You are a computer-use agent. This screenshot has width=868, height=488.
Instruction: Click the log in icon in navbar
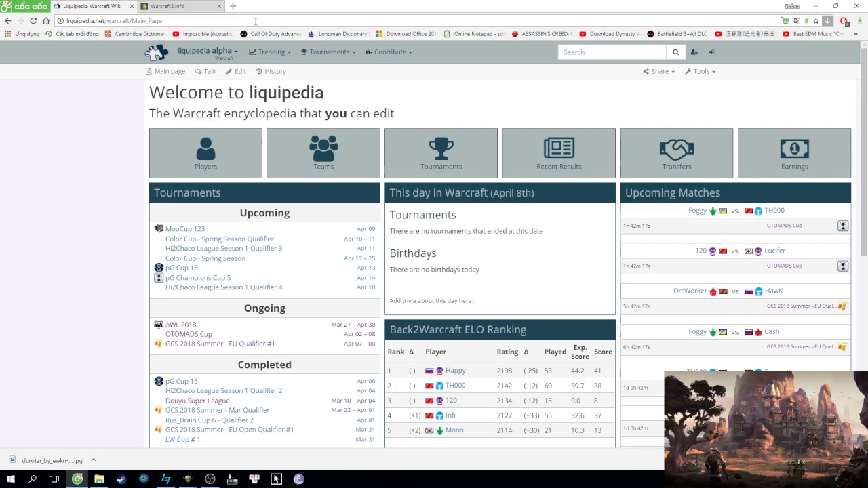[711, 52]
